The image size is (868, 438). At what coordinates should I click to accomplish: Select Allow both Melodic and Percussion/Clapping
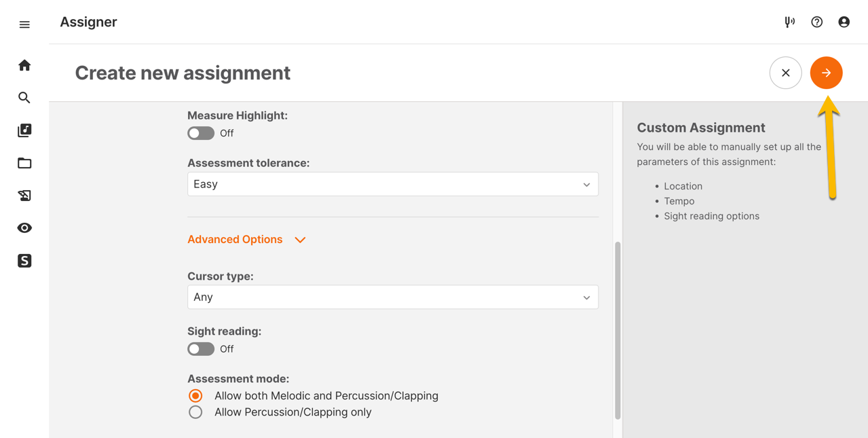[195, 396]
